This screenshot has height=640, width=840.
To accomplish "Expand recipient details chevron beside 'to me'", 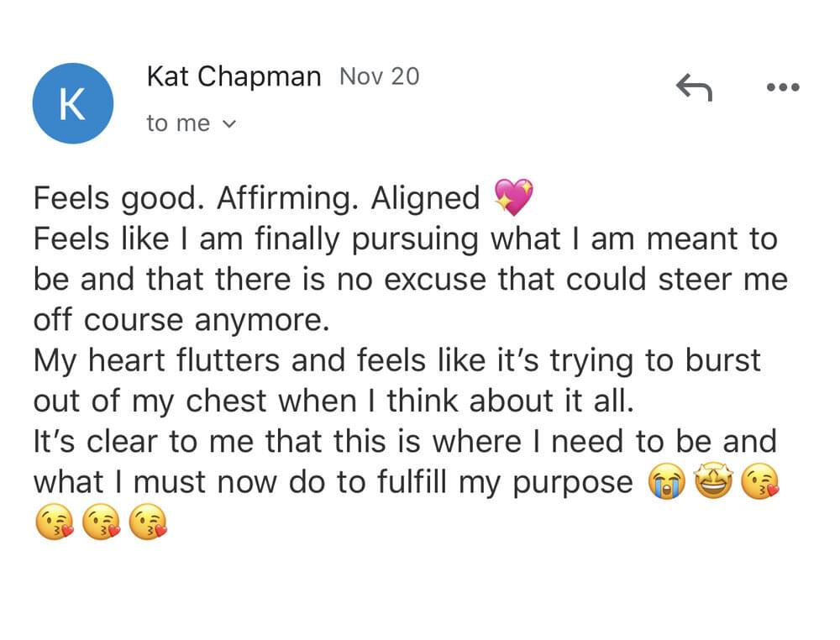I will click(228, 124).
